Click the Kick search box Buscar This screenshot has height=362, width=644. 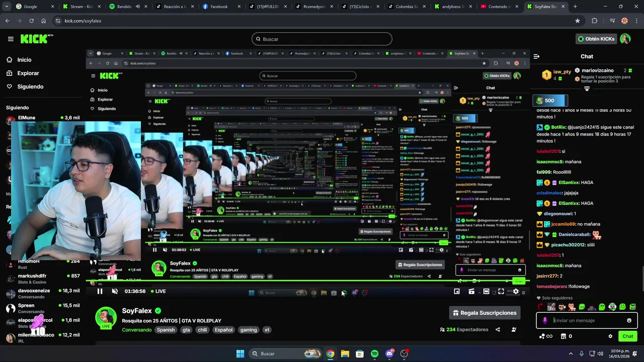(322, 39)
